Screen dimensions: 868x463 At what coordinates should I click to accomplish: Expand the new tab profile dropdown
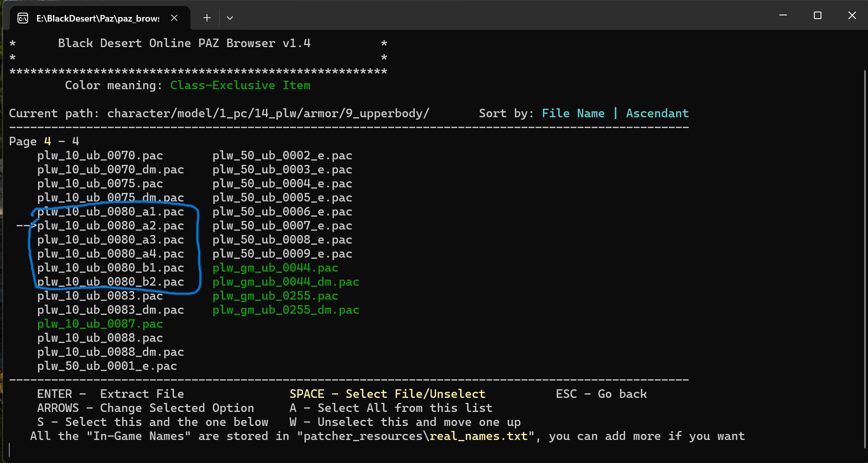[230, 18]
